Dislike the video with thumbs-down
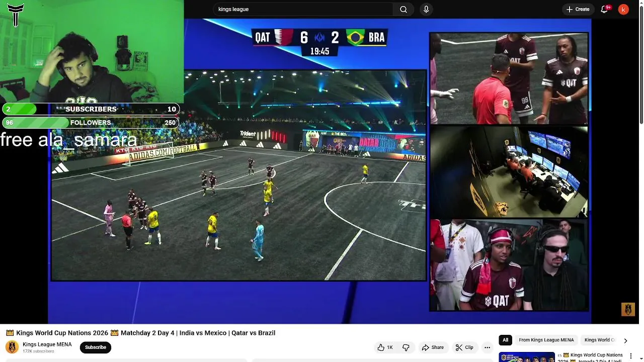This screenshot has height=362, width=644. click(x=406, y=347)
